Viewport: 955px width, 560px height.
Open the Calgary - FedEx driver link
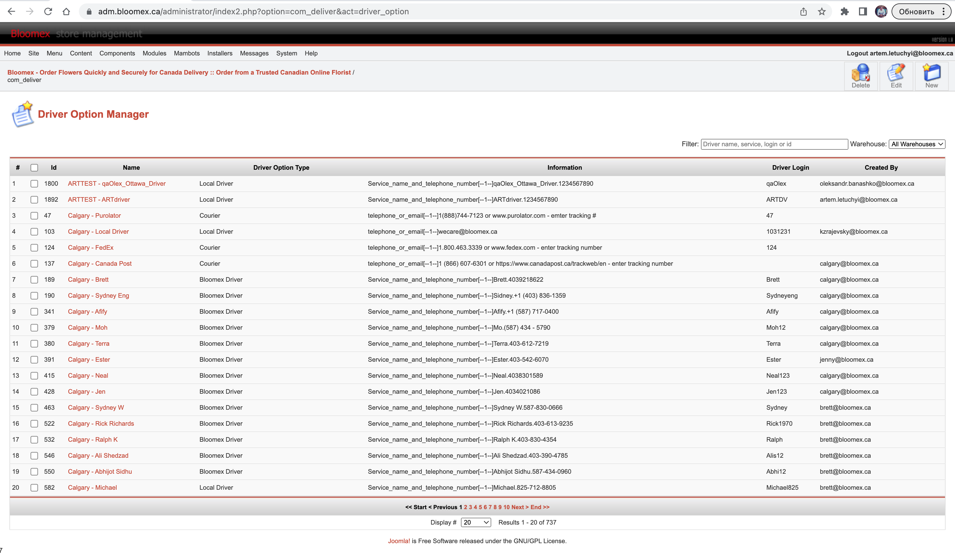pyautogui.click(x=91, y=247)
